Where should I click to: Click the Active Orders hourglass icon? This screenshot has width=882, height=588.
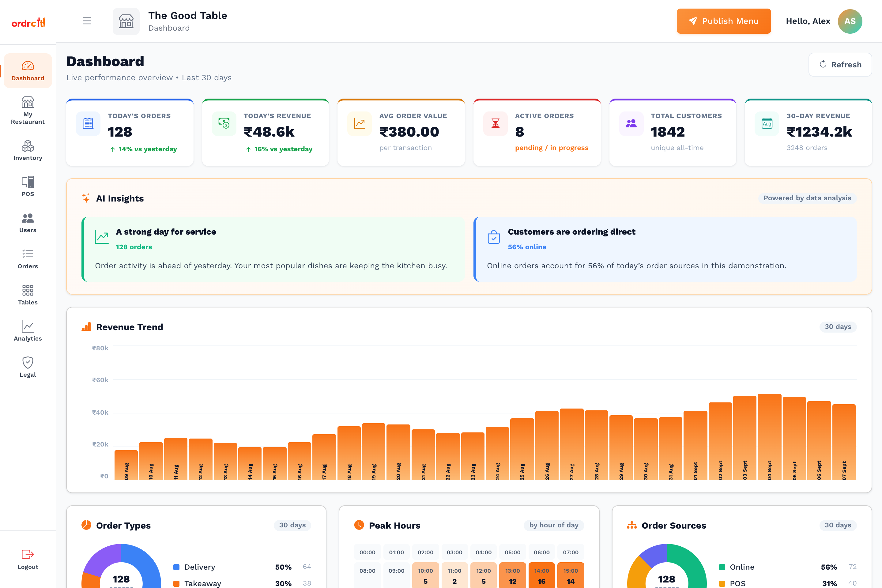496,123
